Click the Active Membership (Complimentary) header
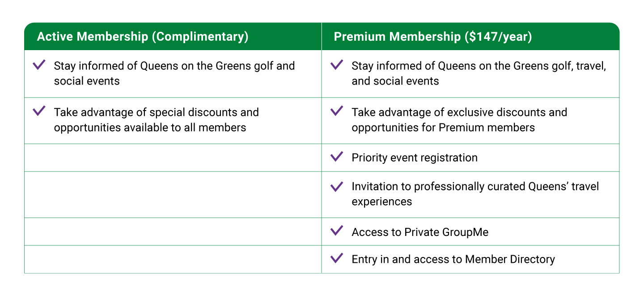Screen dimensions: 644x291 142,37
